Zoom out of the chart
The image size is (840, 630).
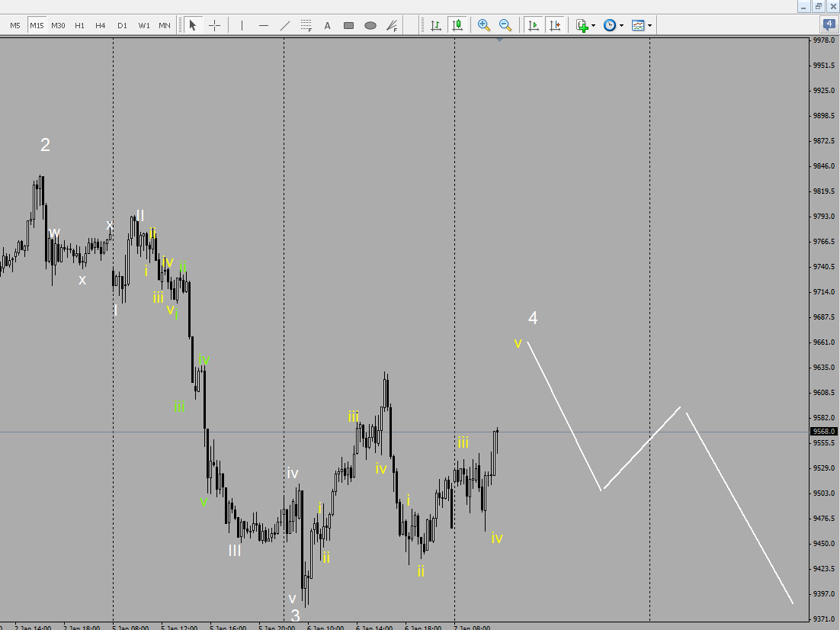(x=505, y=25)
